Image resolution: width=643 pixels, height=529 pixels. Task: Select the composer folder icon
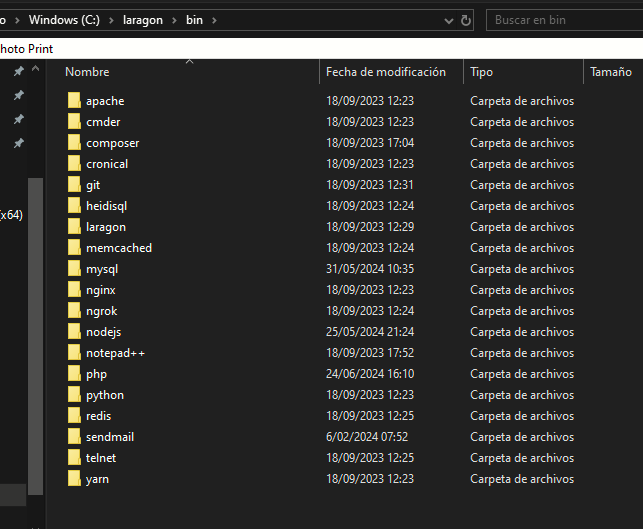point(73,143)
